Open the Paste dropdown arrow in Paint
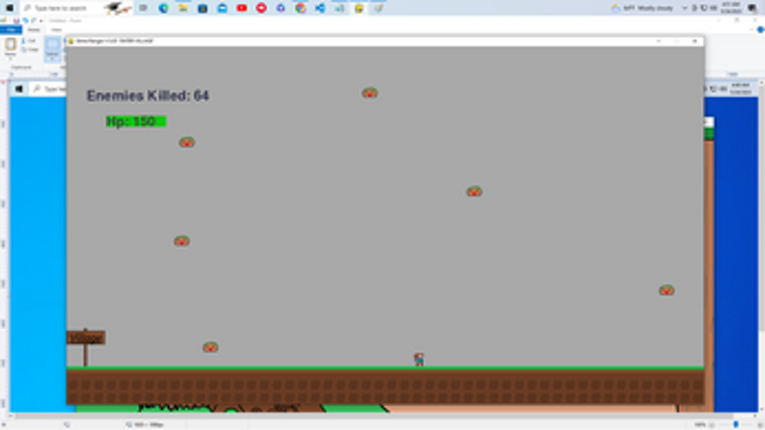The width and height of the screenshot is (765, 430). point(10,59)
